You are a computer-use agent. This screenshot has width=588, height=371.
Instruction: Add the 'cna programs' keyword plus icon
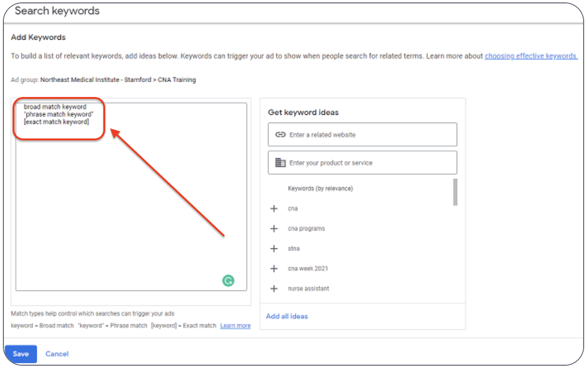point(274,229)
